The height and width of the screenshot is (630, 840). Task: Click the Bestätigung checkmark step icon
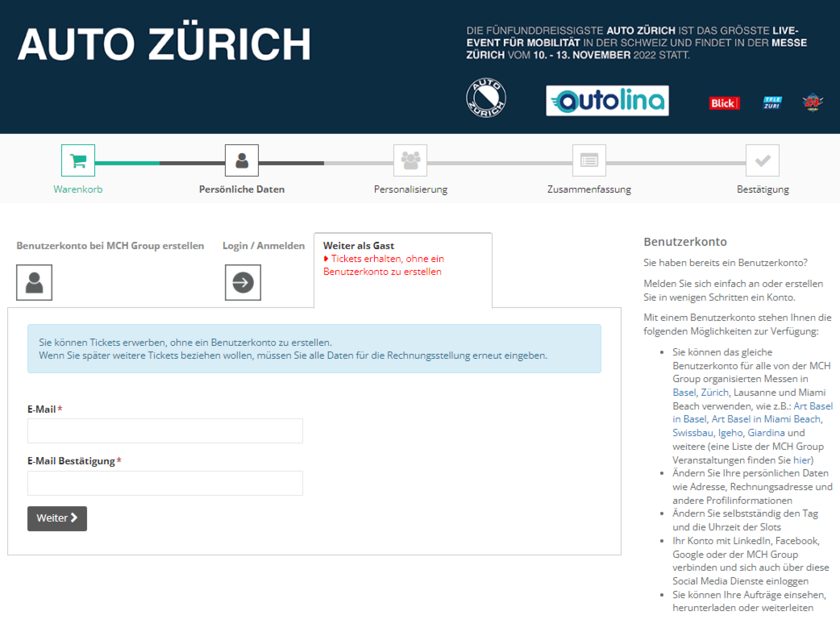point(763,160)
